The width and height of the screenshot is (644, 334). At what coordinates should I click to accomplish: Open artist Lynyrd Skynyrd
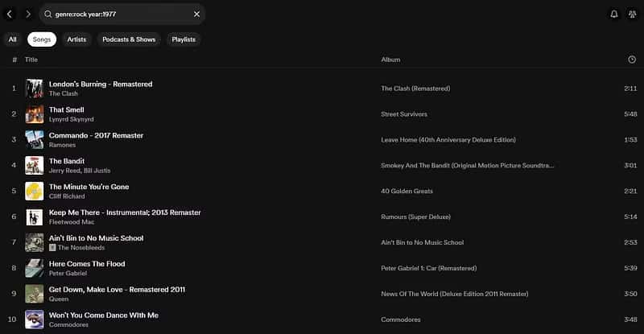(x=72, y=119)
